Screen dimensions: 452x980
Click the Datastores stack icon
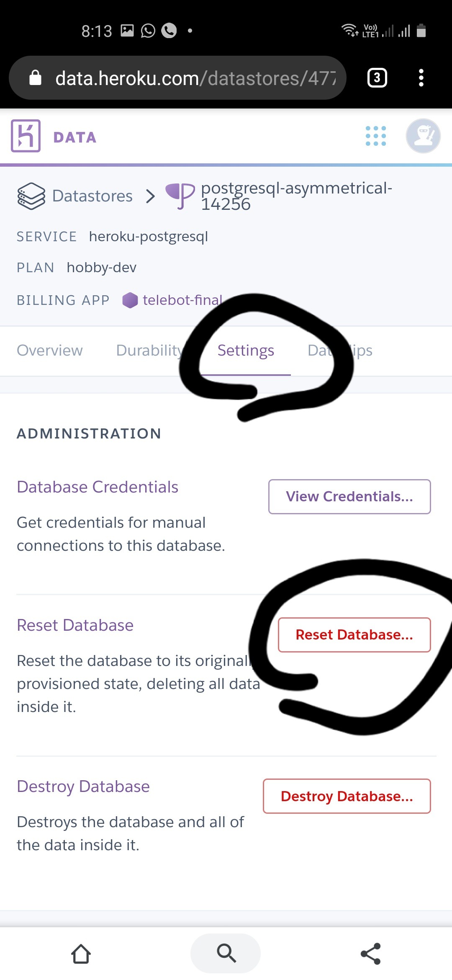pyautogui.click(x=31, y=196)
